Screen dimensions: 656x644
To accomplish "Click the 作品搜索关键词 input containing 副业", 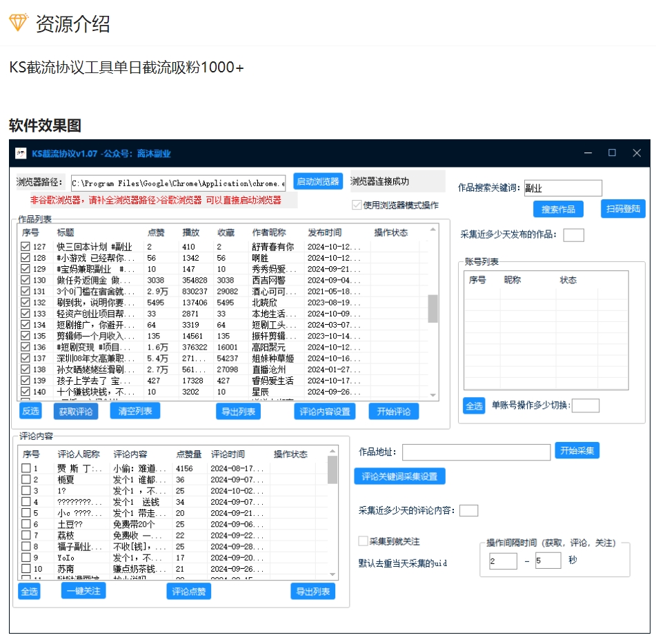I will coord(563,188).
